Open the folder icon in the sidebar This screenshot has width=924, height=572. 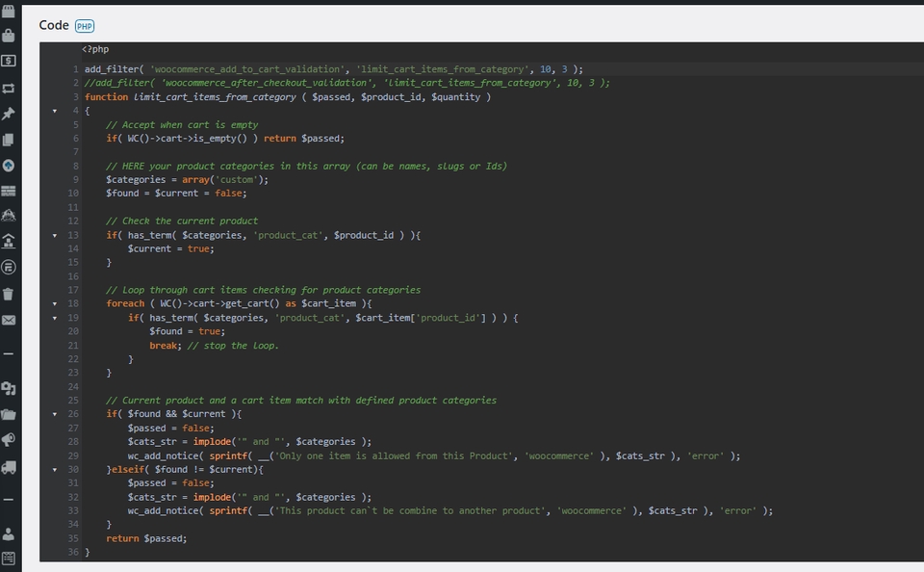[9, 414]
